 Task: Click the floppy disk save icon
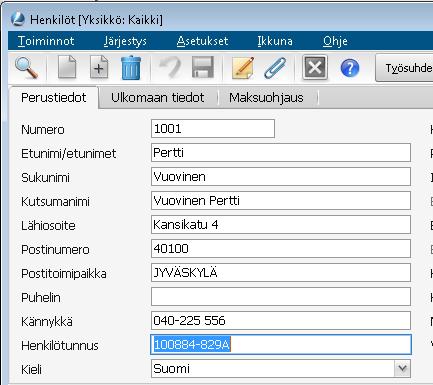coord(203,68)
